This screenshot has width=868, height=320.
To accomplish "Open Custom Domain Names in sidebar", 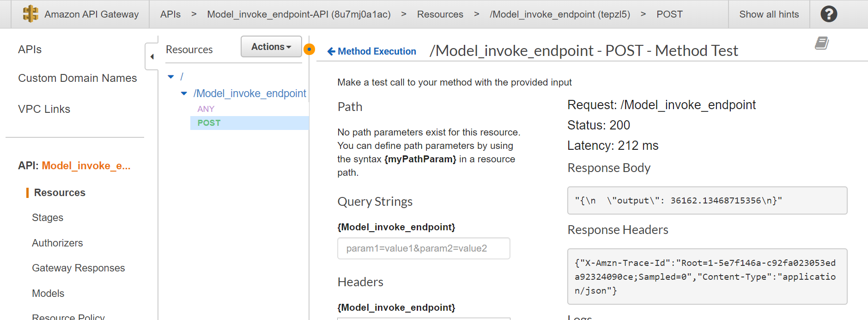I will (78, 78).
